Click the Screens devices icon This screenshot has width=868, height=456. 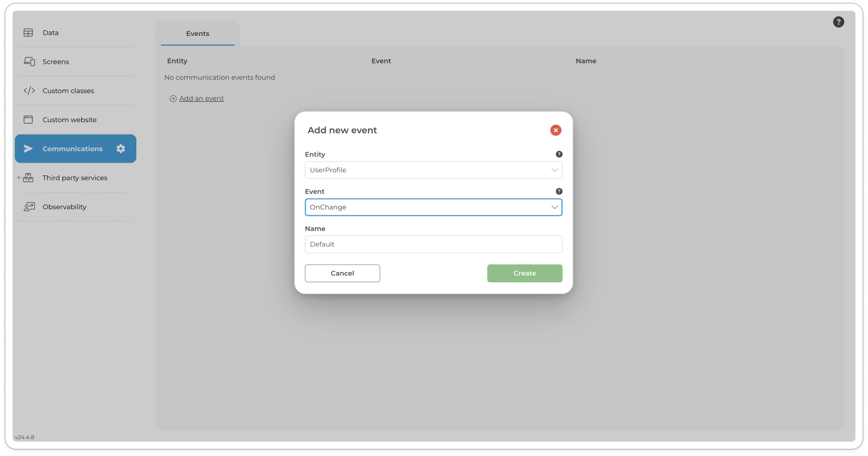coord(29,61)
